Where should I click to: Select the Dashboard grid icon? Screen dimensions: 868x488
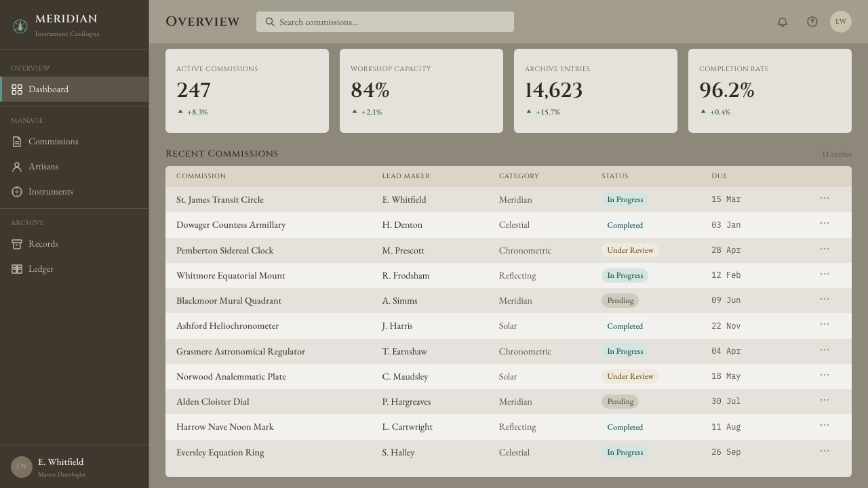click(17, 89)
